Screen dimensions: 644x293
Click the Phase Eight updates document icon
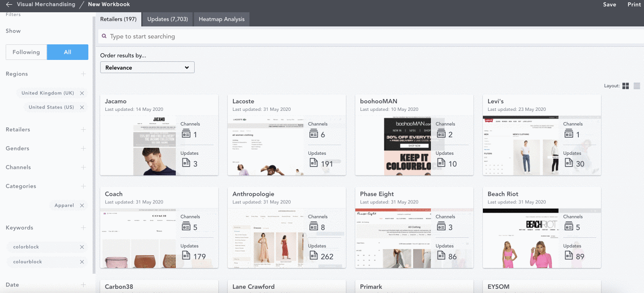click(x=441, y=256)
